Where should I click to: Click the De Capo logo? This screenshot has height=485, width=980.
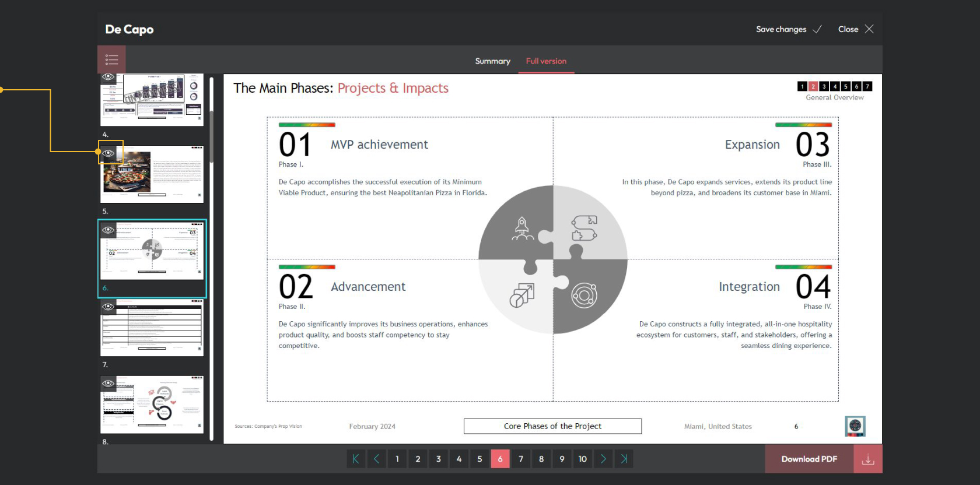[x=129, y=29]
